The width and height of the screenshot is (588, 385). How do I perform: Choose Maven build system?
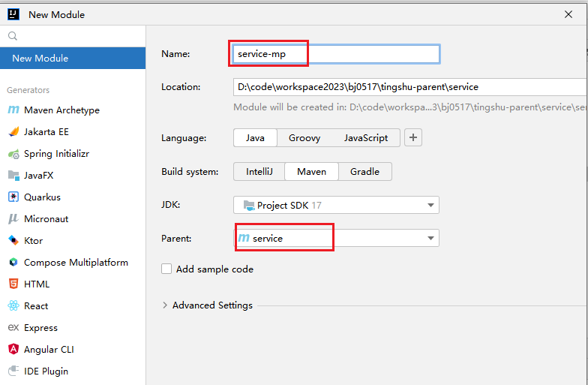[x=312, y=171]
